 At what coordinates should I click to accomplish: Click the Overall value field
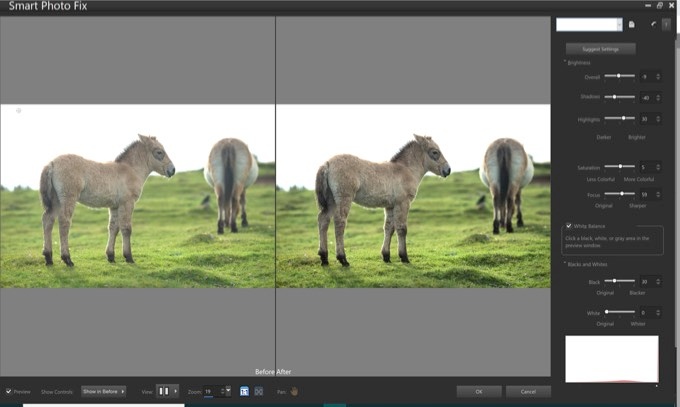[647, 77]
